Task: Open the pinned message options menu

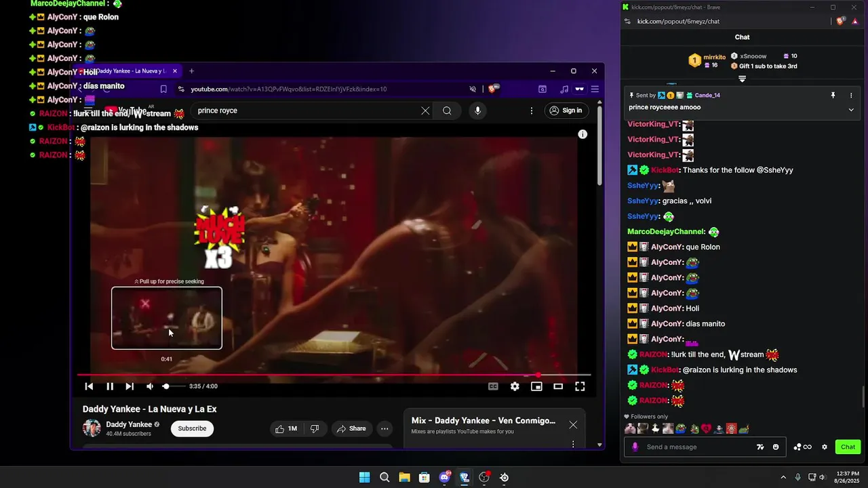Action: point(851,96)
